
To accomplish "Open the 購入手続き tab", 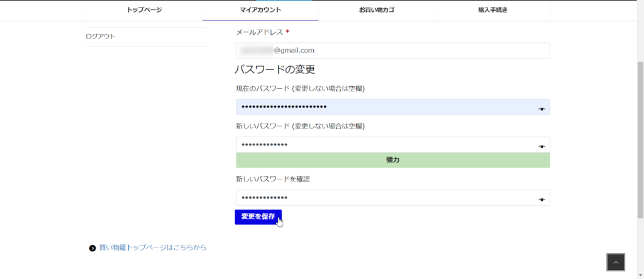I will [492, 10].
